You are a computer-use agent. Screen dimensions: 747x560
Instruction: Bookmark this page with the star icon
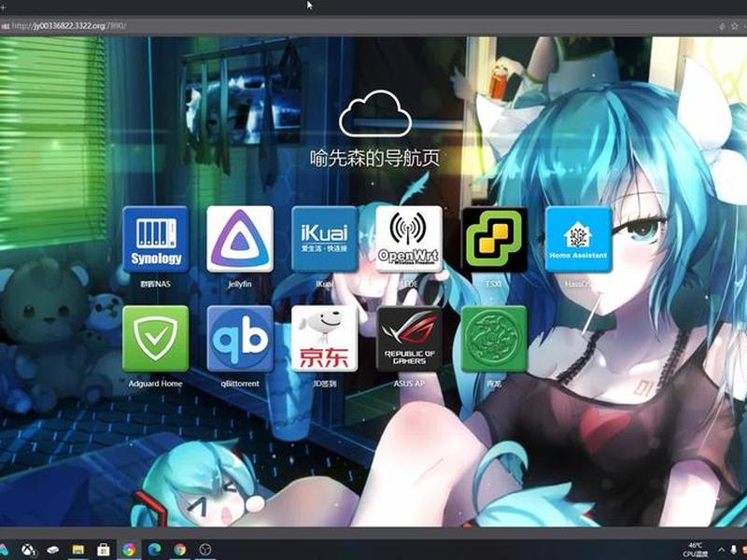(734, 26)
